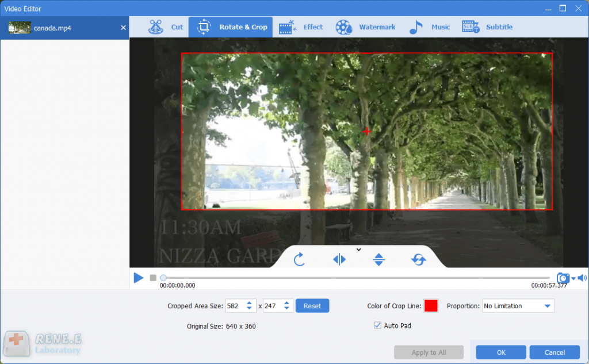Screen dimensions: 589x364
Task: Click the reset rotation icon
Action: (x=418, y=259)
